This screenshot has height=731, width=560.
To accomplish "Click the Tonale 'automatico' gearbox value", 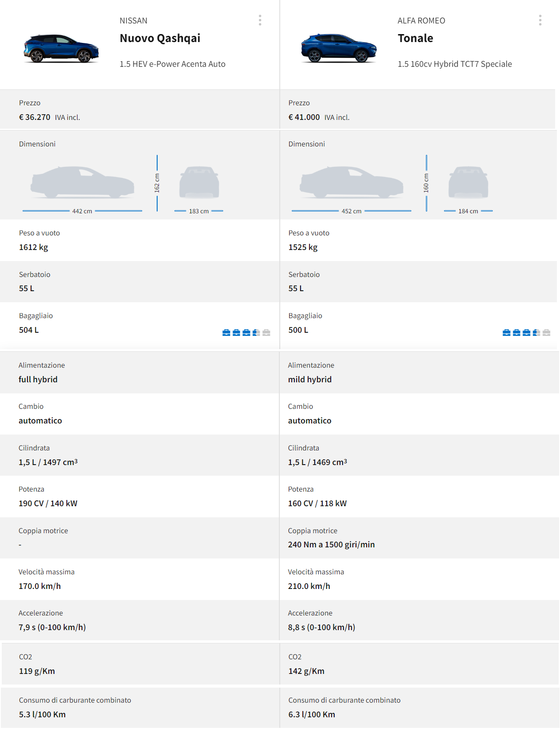I will [x=309, y=421].
